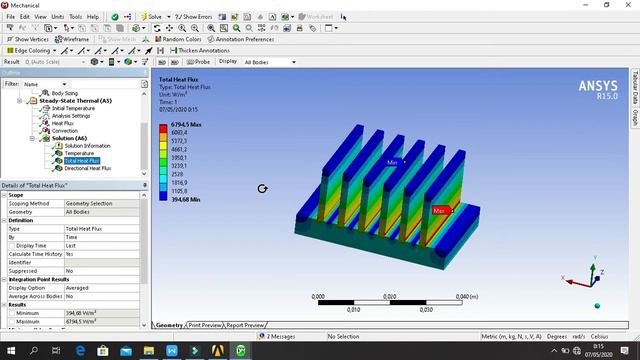Click the Wireframe view button
Image resolution: width=640 pixels, height=360 pixels.
tap(71, 39)
